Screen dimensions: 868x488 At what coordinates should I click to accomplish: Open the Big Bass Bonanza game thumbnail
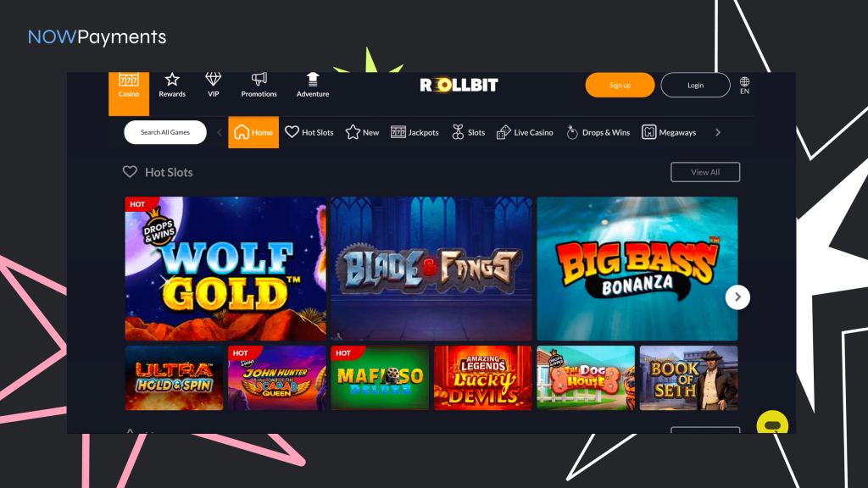637,269
